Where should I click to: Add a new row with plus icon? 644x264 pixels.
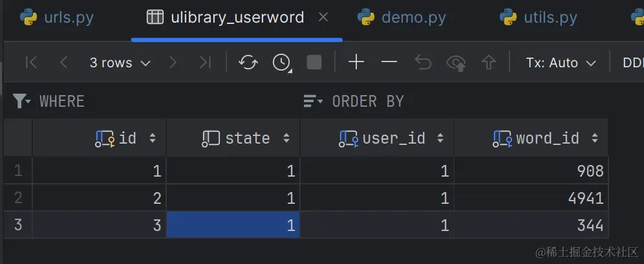[x=356, y=63]
